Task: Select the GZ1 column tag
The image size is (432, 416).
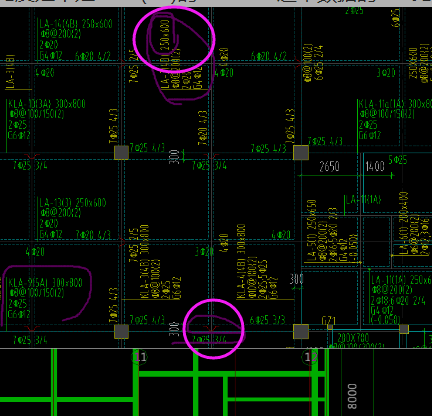Action: 328,321
